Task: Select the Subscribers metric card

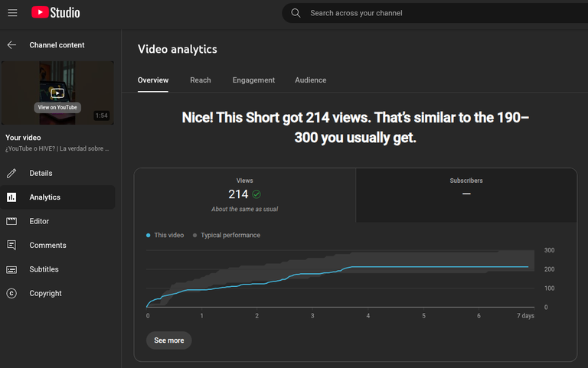Action: pos(466,195)
